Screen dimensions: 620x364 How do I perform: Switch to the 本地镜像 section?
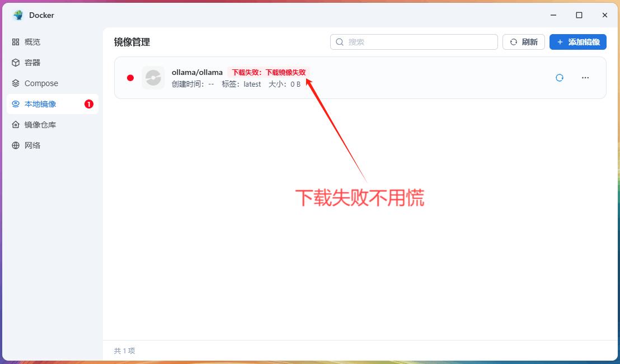(x=40, y=104)
